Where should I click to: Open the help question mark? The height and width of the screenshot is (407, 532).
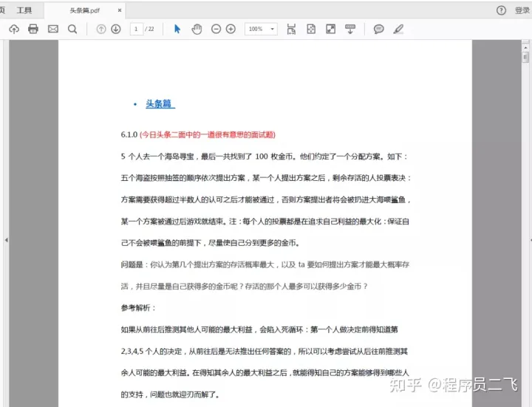coord(501,10)
